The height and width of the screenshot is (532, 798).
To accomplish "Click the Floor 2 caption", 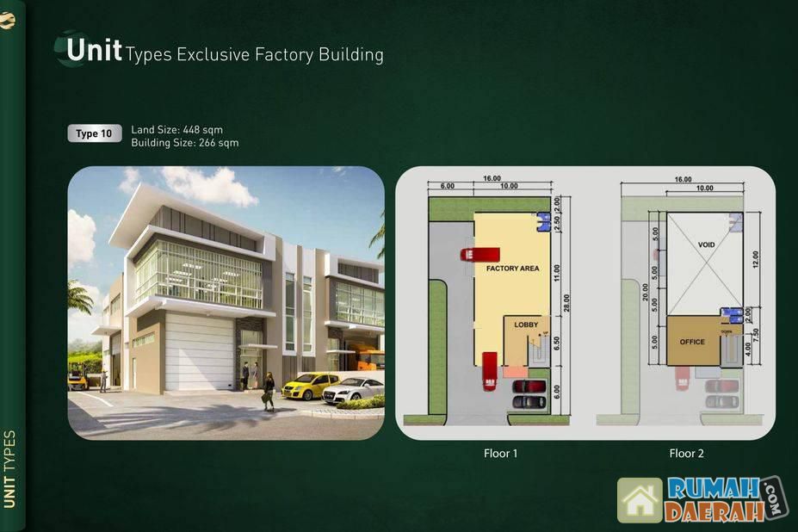I will (686, 453).
